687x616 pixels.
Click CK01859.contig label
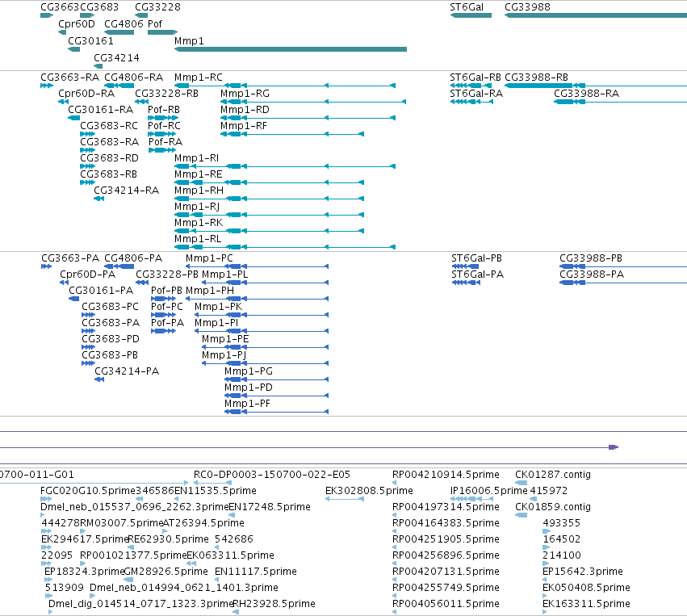[x=553, y=507]
